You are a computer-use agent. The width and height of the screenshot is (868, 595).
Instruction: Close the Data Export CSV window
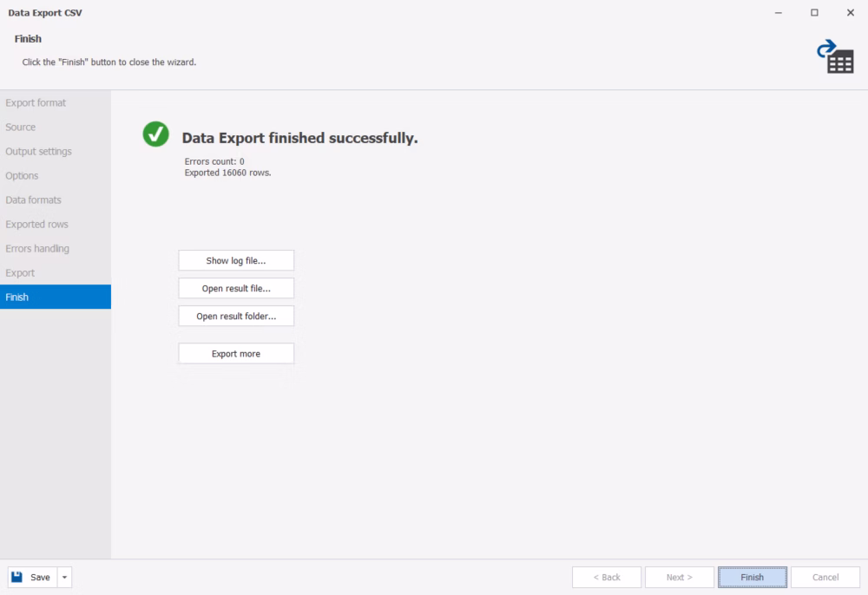851,13
